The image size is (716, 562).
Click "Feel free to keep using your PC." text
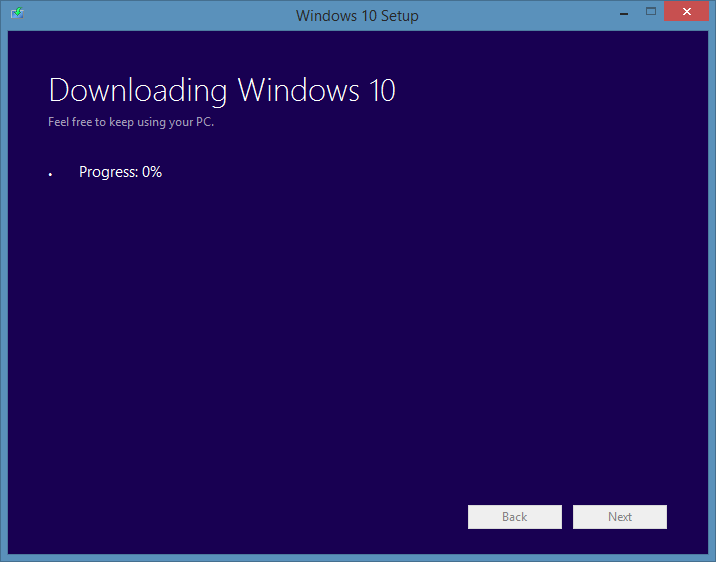pyautogui.click(x=131, y=122)
